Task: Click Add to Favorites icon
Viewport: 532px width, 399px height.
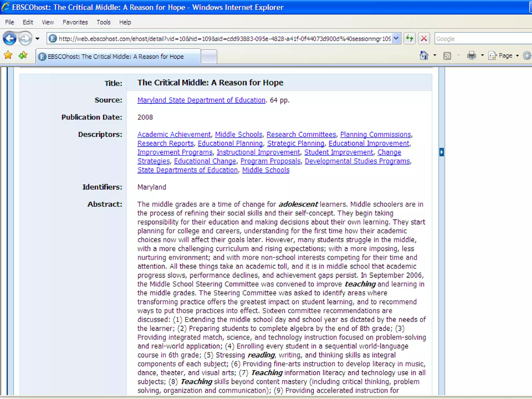Action: pyautogui.click(x=23, y=55)
